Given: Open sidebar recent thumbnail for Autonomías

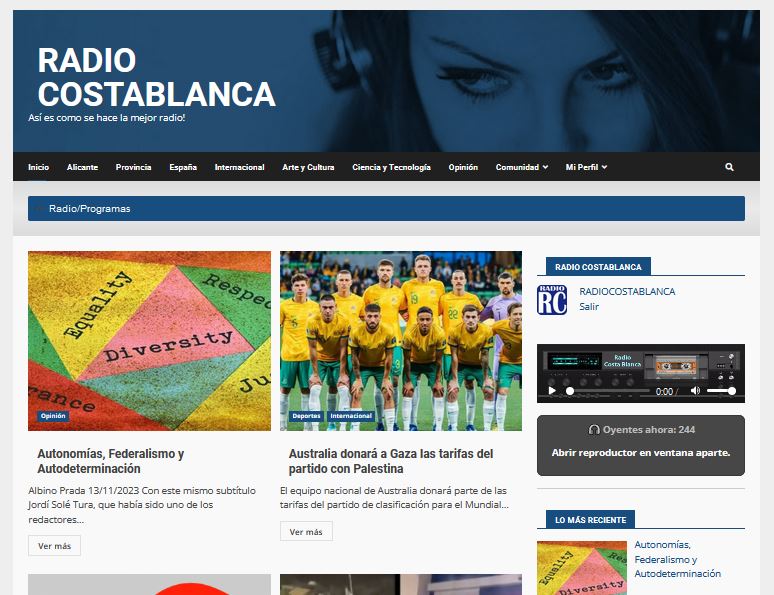Looking at the screenshot, I should [582, 568].
